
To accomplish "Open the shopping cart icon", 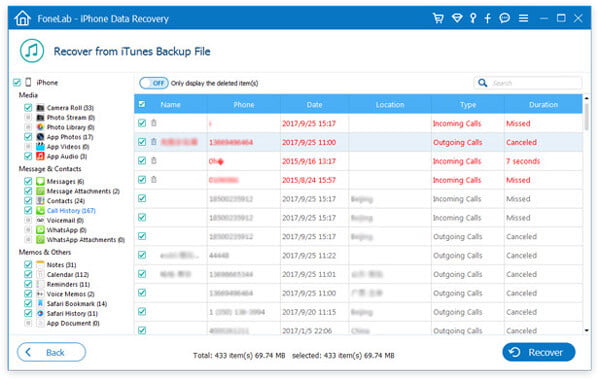I will point(438,18).
